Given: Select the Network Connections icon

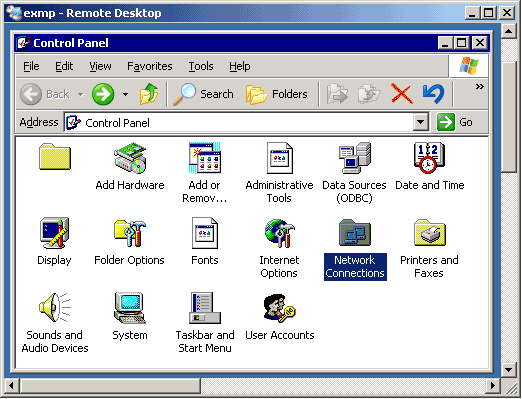Looking at the screenshot, I should coord(355,233).
